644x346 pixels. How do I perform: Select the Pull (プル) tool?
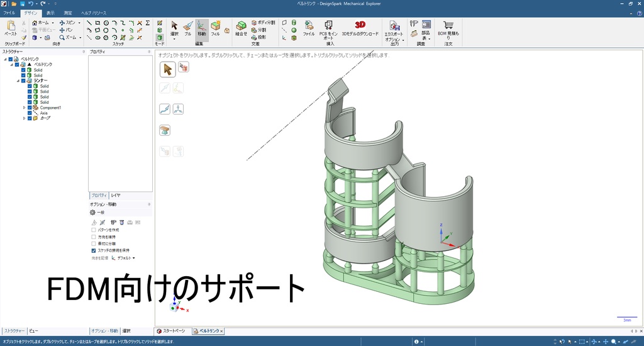point(188,28)
